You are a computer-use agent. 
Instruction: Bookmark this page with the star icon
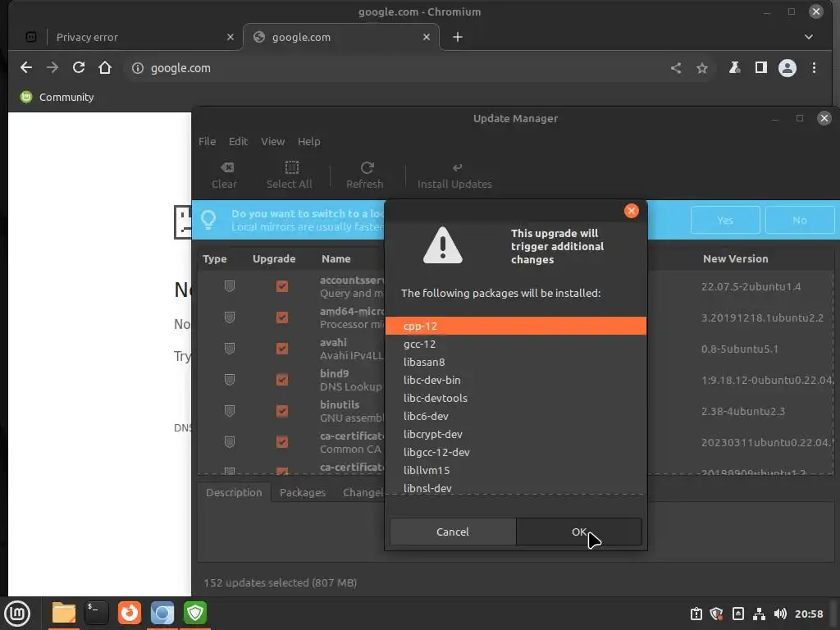coord(702,68)
